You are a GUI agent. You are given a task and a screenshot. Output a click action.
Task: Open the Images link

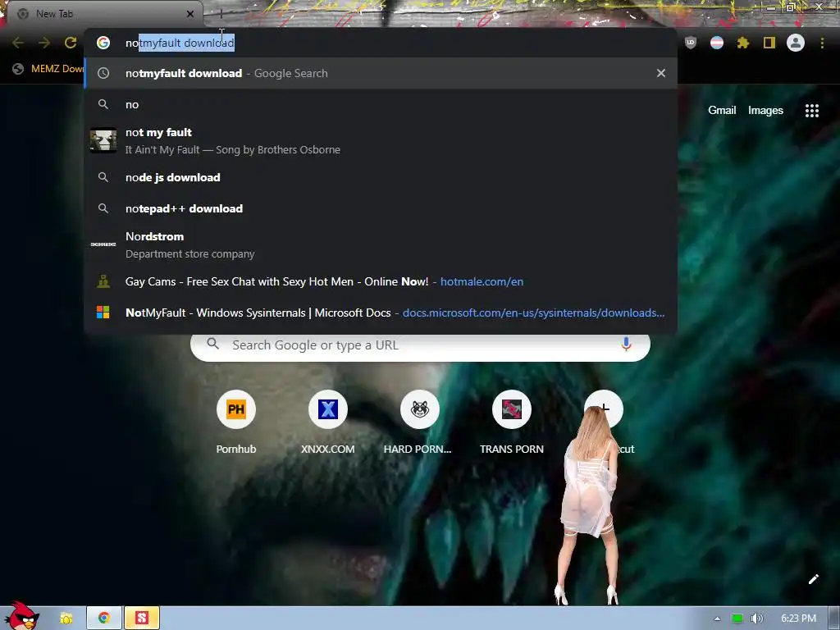765,111
